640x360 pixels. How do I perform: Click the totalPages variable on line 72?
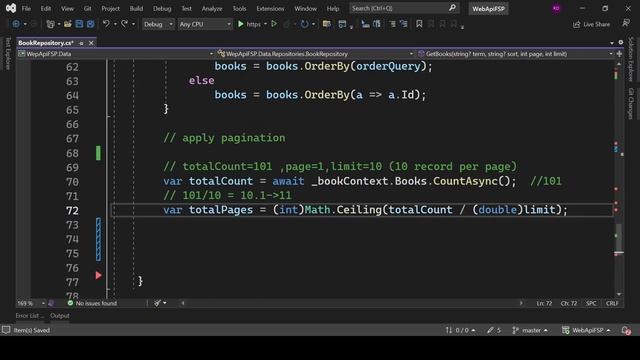[221, 210]
